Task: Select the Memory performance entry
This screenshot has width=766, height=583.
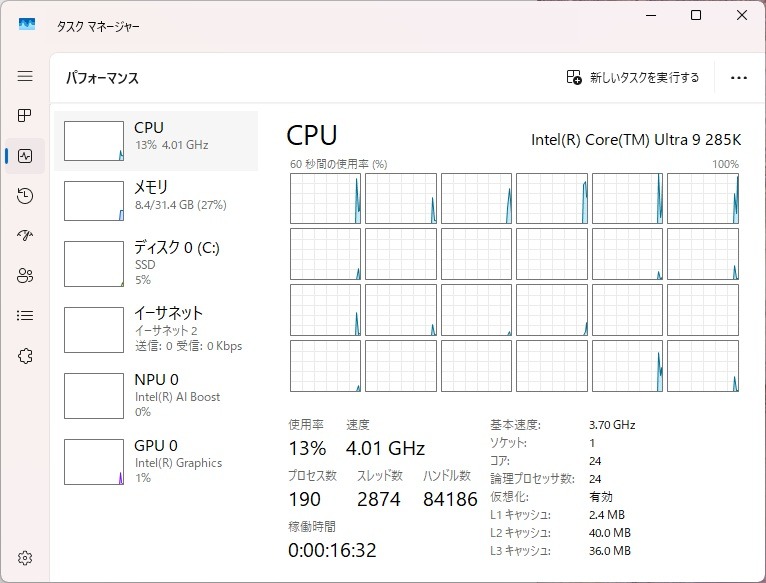Action: [155, 200]
